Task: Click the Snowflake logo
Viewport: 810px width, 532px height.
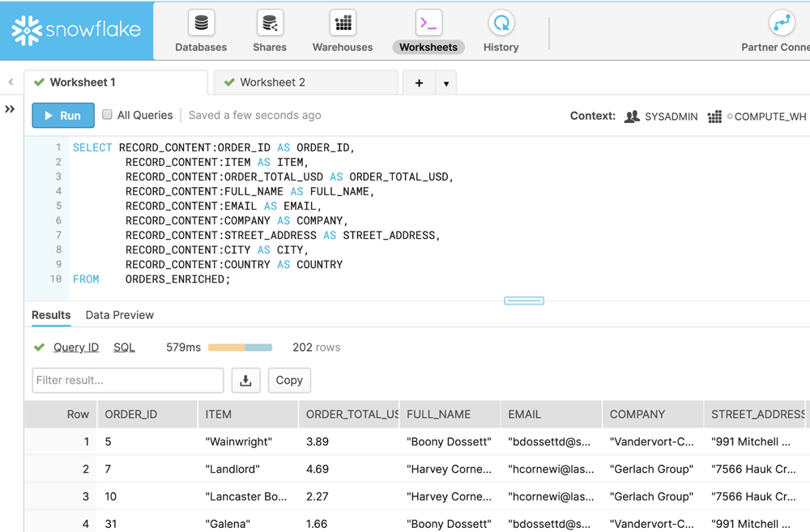Action: pos(76,31)
